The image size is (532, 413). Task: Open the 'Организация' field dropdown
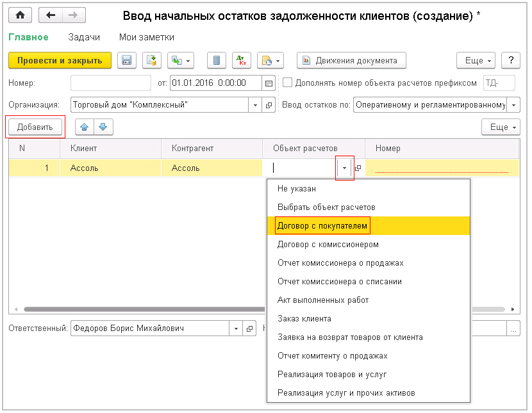tap(255, 104)
